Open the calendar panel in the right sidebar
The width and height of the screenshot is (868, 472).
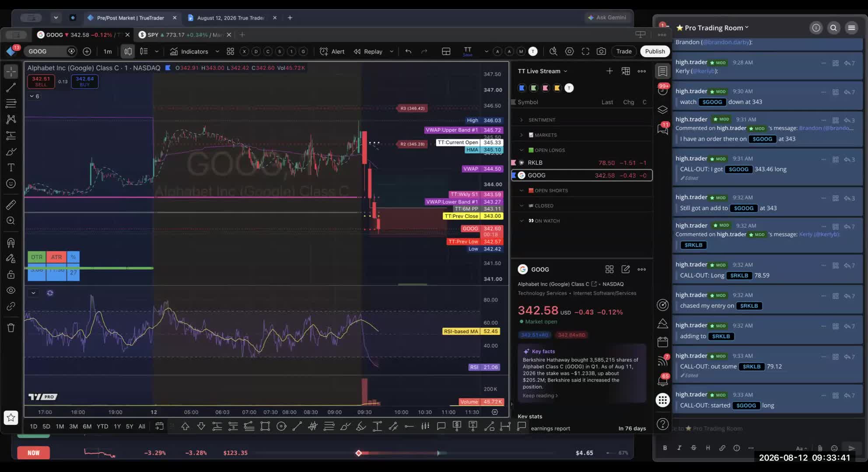coord(662,341)
